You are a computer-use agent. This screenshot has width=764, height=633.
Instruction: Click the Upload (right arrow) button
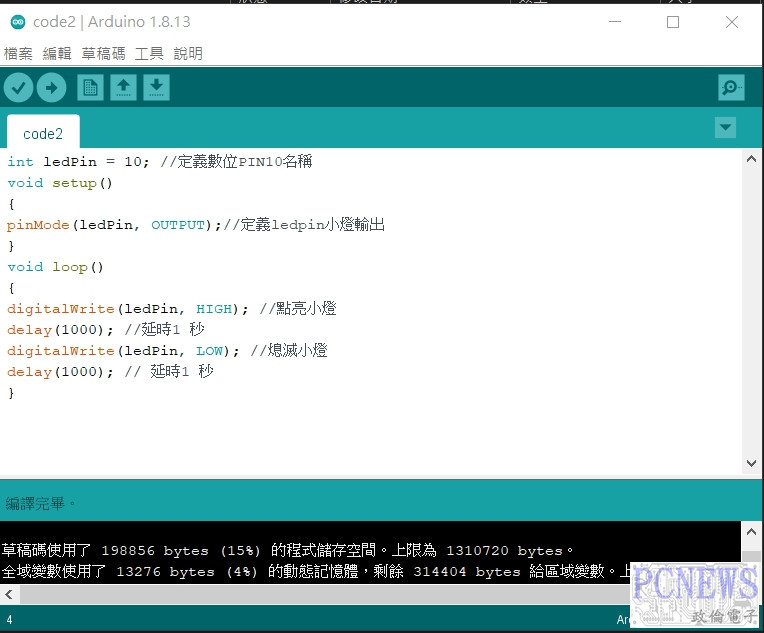pos(51,88)
